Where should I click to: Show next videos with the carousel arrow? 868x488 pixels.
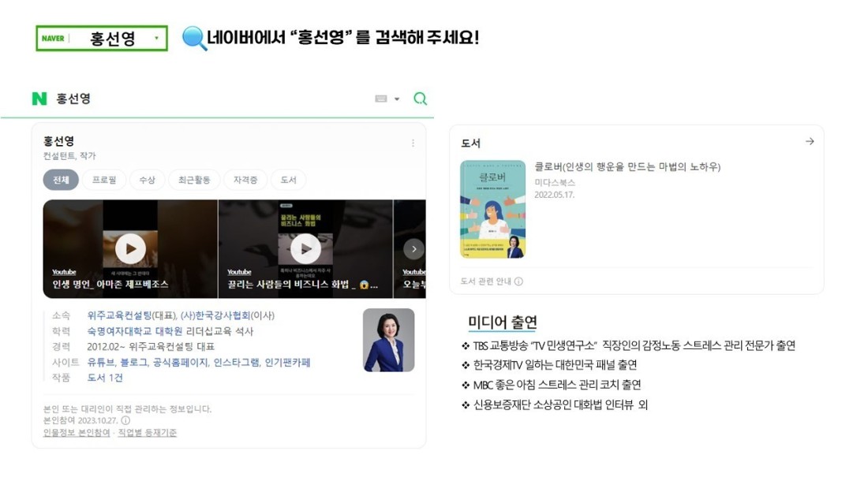[x=413, y=249]
